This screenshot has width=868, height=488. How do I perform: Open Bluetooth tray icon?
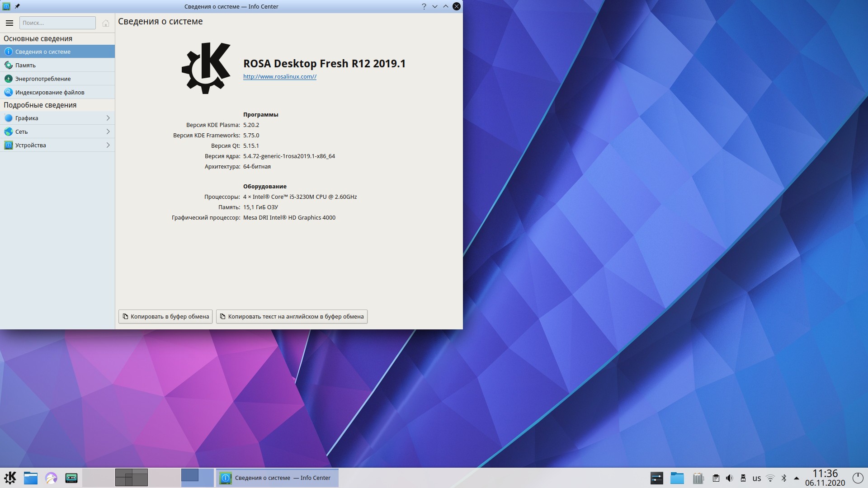coord(784,478)
